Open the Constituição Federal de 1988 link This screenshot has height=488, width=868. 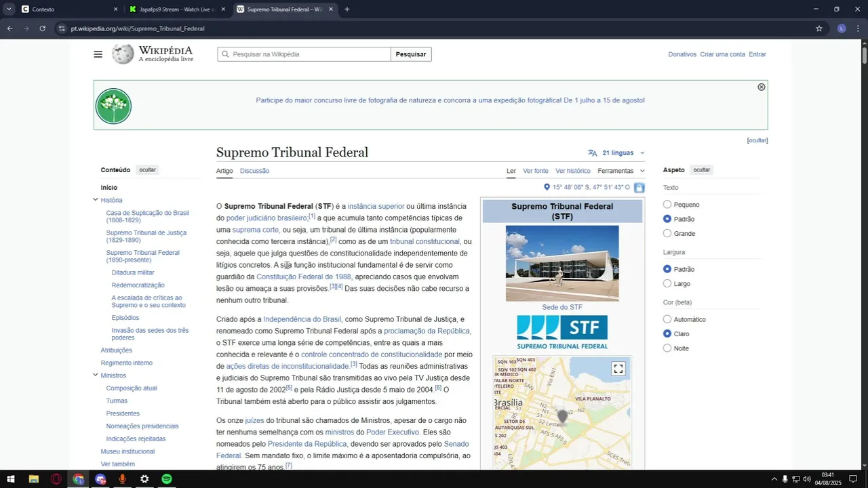tap(304, 277)
